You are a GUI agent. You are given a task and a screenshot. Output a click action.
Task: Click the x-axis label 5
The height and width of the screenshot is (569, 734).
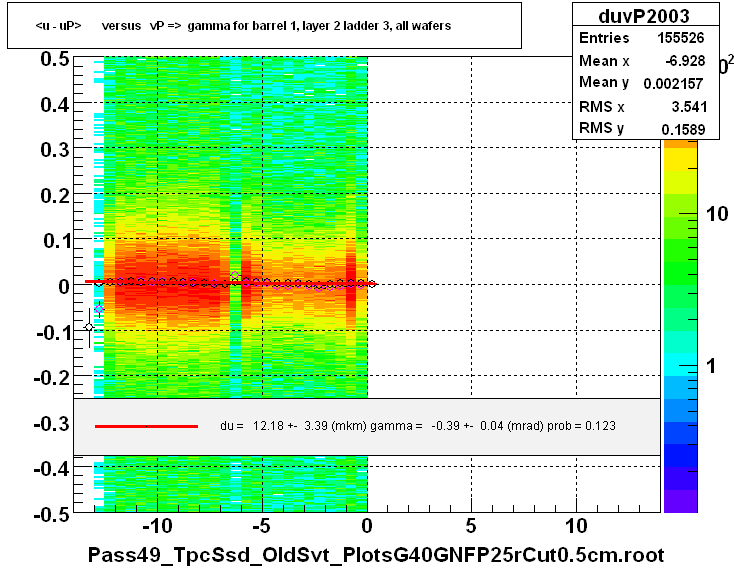pyautogui.click(x=471, y=527)
